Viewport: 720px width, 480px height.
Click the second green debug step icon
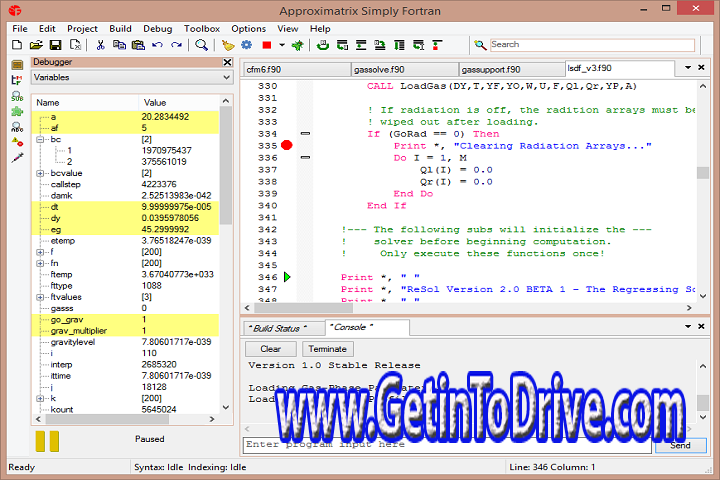[x=342, y=45]
